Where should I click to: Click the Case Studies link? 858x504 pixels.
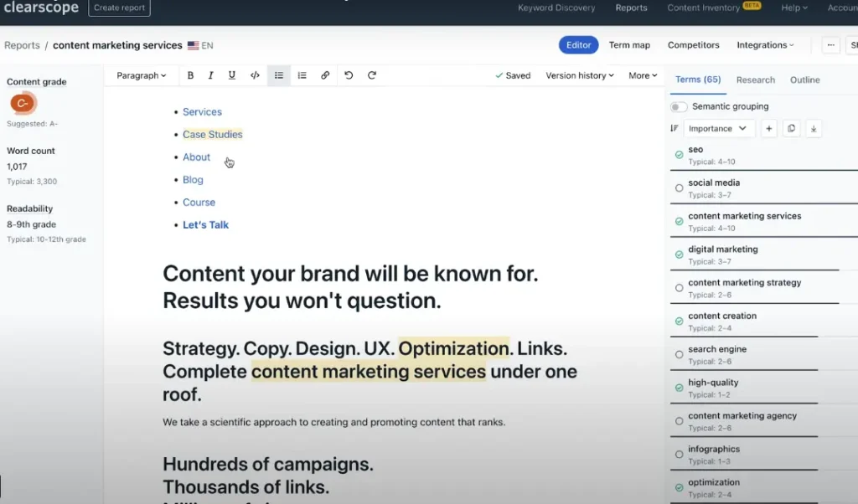[212, 135]
